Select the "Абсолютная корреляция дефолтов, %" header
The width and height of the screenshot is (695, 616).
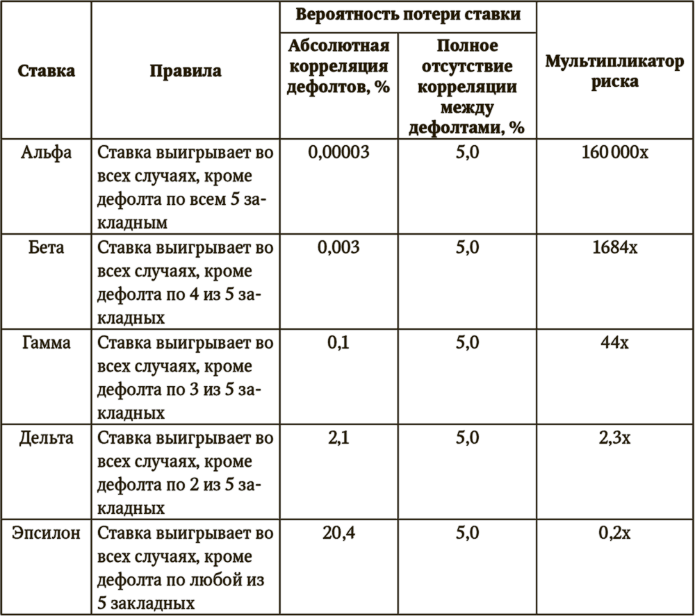[338, 67]
